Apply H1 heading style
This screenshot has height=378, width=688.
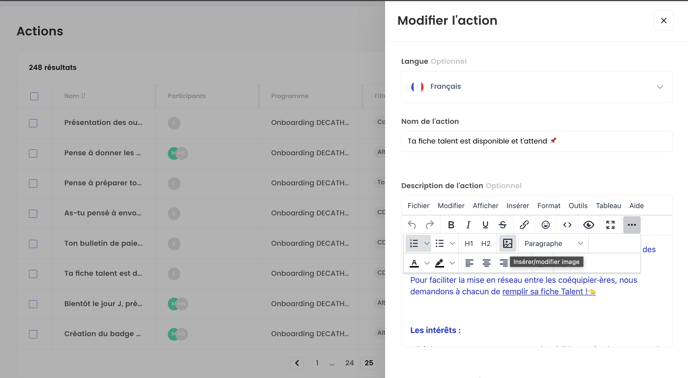point(469,243)
